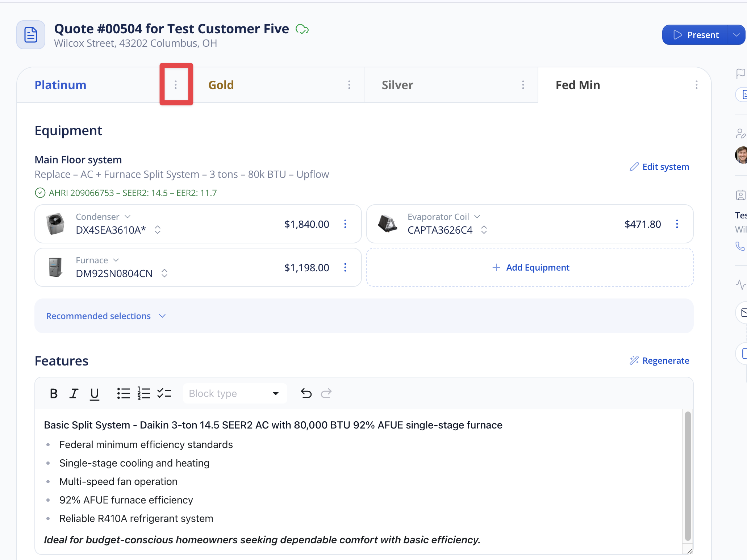Open the Block type dropdown
Image resolution: width=747 pixels, height=560 pixels.
point(235,393)
